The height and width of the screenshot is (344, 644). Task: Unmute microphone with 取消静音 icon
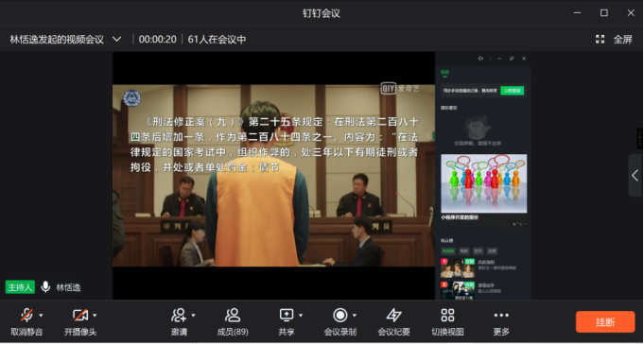[26, 316]
